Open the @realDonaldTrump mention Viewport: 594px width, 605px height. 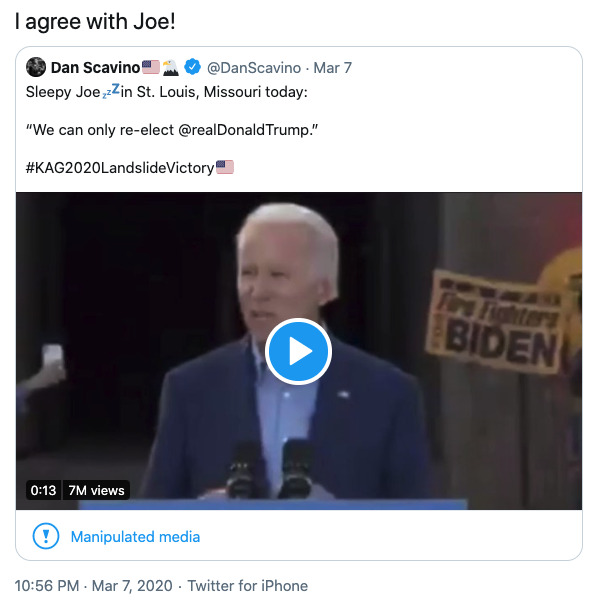(245, 130)
